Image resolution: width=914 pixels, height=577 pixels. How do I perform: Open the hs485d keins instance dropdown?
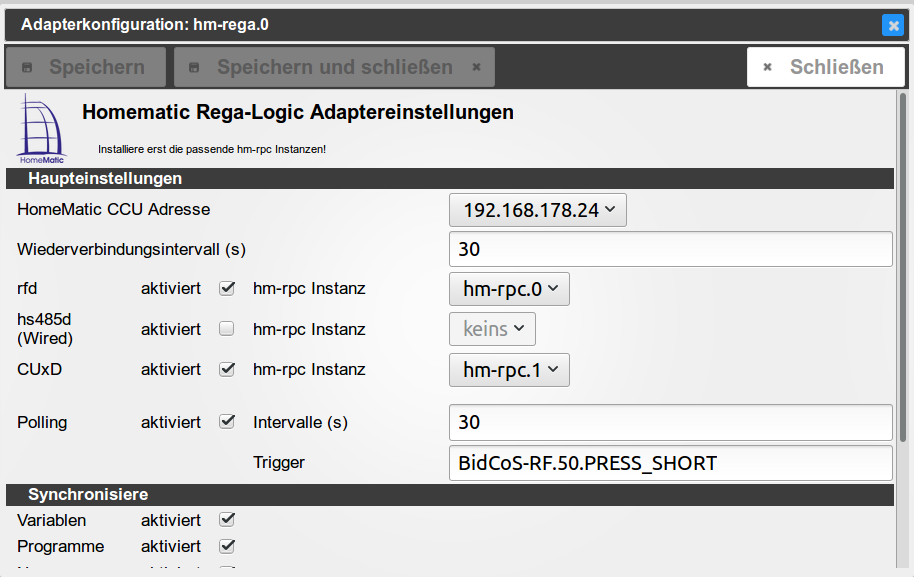pos(492,329)
